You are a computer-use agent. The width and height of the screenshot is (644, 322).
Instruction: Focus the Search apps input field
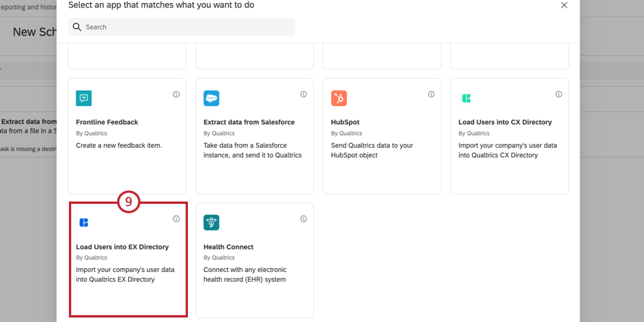click(182, 27)
